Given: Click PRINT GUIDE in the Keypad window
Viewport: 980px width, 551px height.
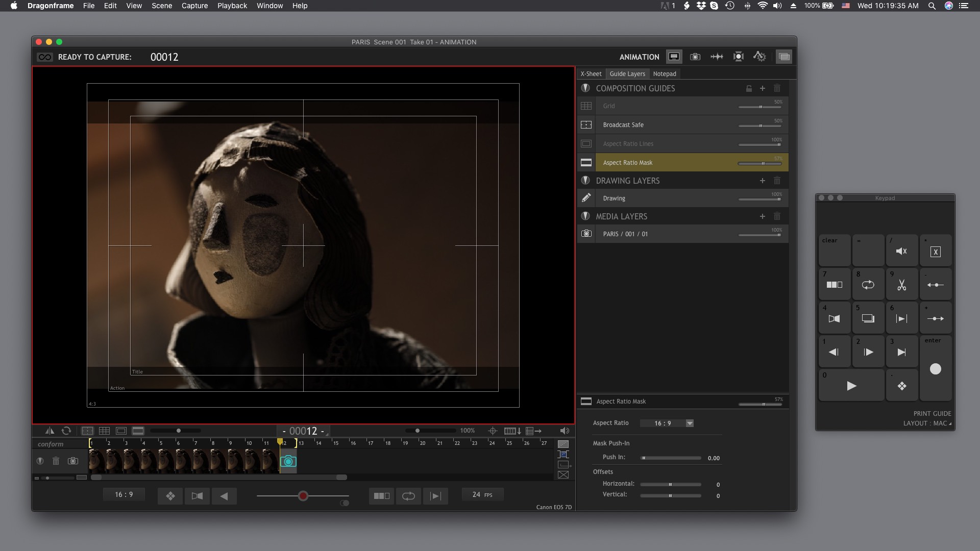Looking at the screenshot, I should coord(932,414).
